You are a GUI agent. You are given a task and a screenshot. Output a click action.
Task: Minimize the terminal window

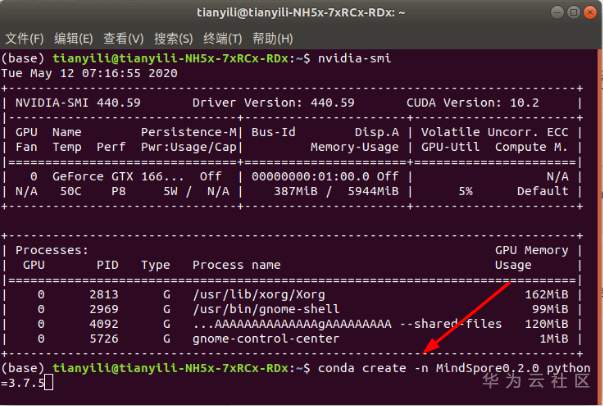click(557, 12)
